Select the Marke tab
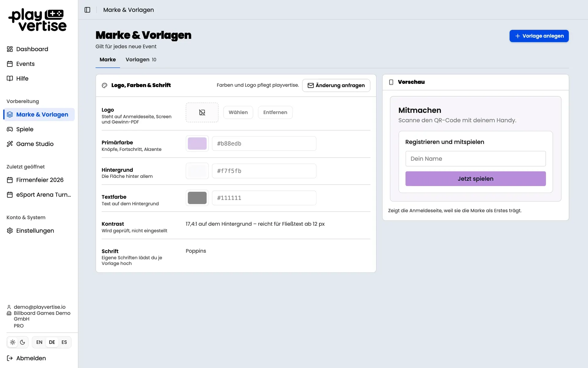 tap(108, 59)
